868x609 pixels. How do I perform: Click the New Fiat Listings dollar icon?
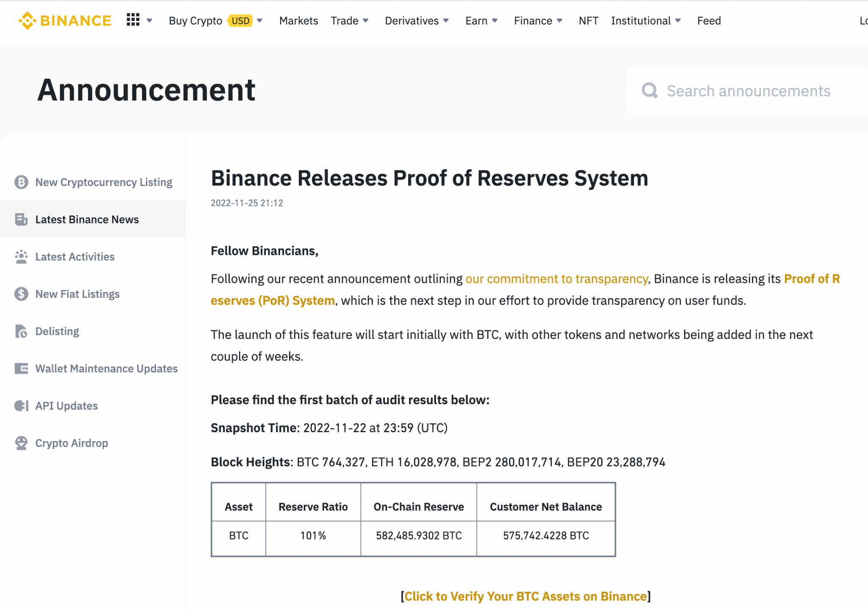(x=21, y=294)
